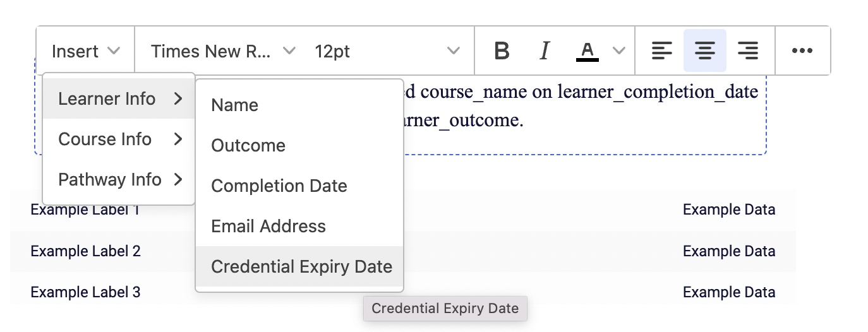This screenshot has height=332, width=868.
Task: Expand the Learner Info submenu
Action: pos(119,99)
